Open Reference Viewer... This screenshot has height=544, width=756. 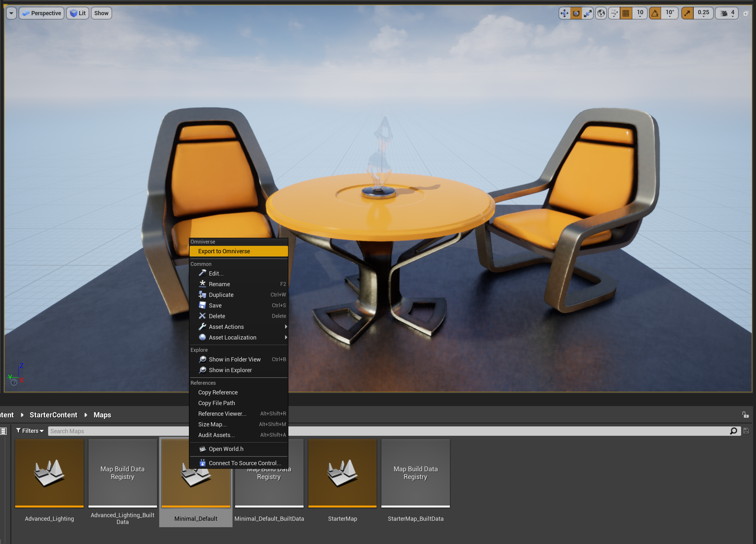tap(239, 414)
